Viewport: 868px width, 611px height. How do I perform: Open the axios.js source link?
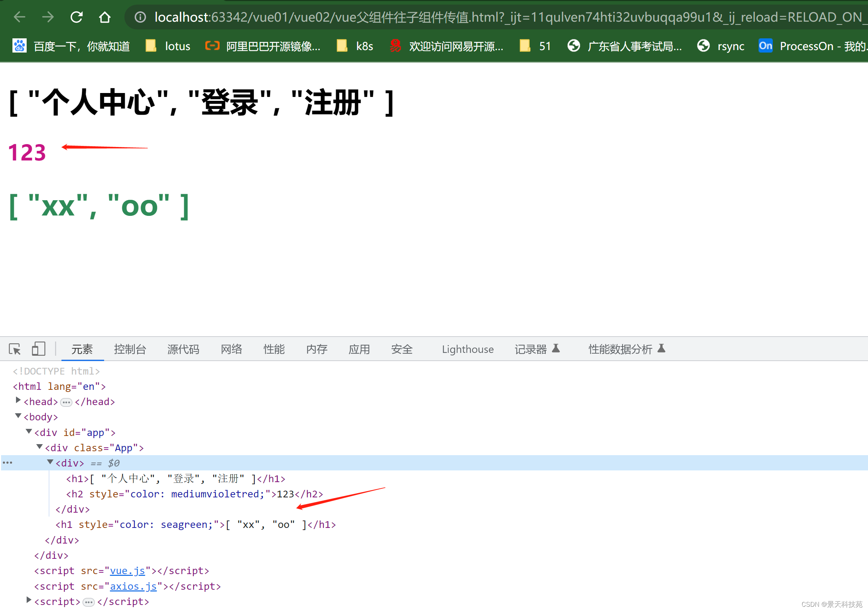(134, 587)
